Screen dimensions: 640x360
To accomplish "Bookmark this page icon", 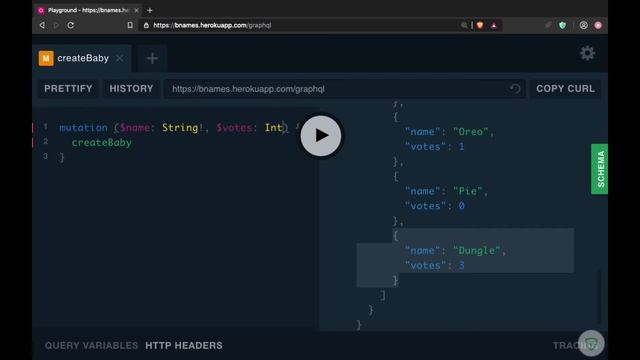I will point(130,25).
